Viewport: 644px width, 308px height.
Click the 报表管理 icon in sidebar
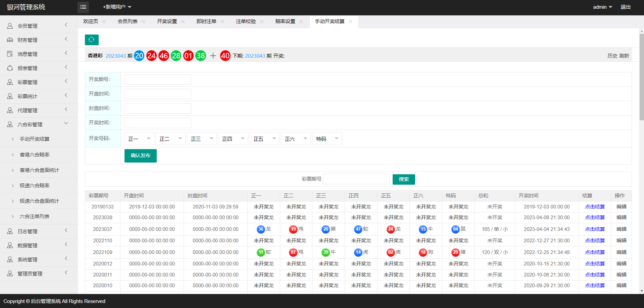pos(10,68)
